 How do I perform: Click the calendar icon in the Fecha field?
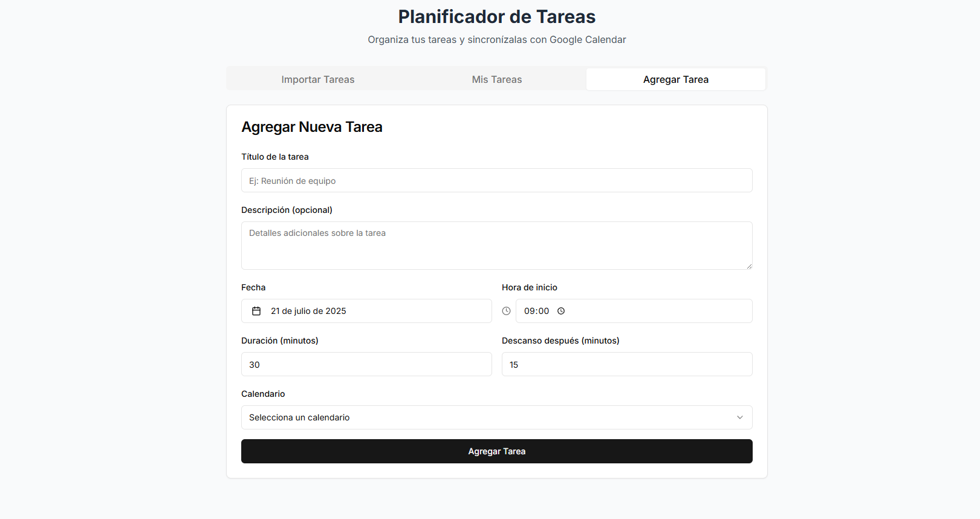tap(256, 311)
